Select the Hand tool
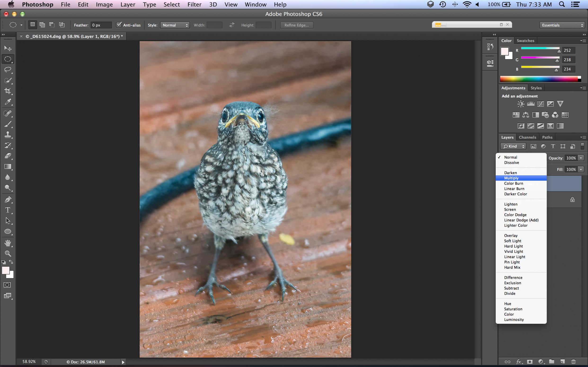 (8, 243)
